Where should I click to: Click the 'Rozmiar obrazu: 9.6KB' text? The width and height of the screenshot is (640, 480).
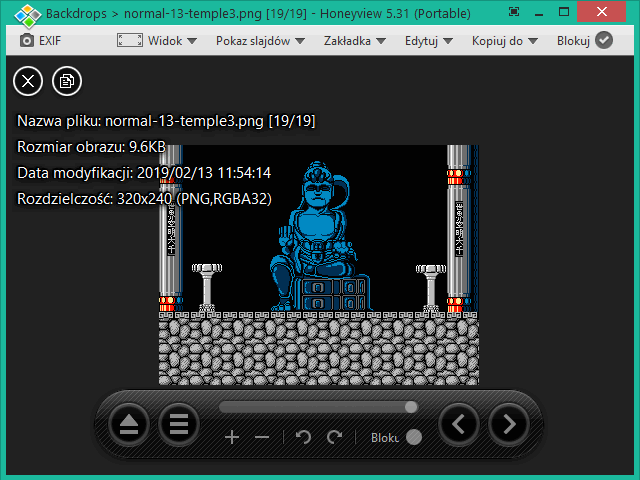[x=91, y=147]
